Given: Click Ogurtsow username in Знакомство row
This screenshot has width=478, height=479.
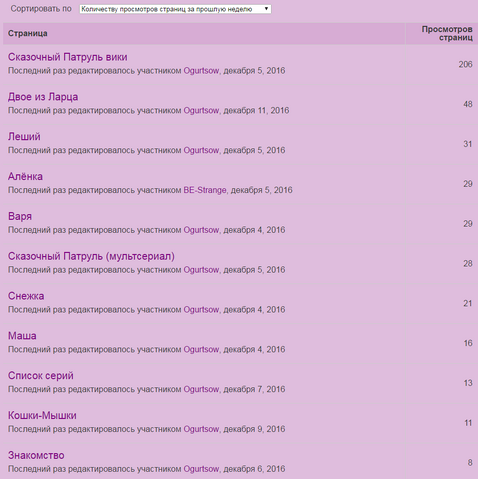Looking at the screenshot, I should (201, 469).
